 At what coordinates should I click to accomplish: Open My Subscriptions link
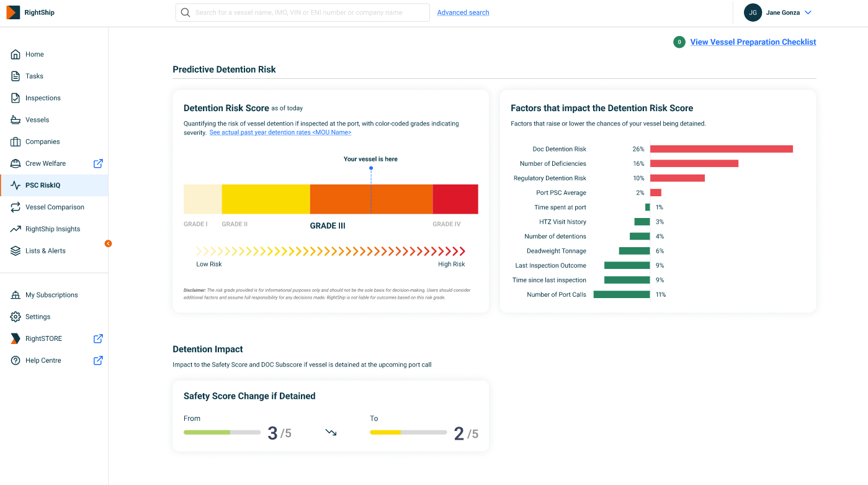coord(51,295)
